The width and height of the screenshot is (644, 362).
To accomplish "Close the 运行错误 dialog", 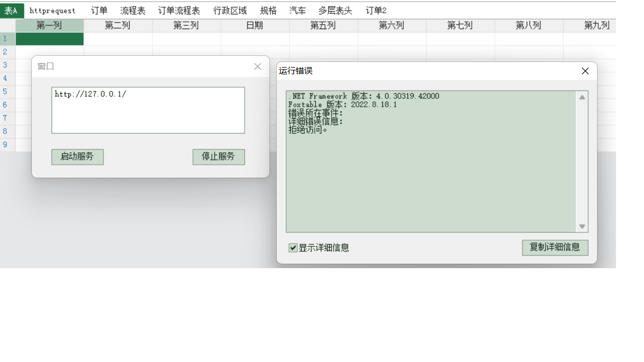I will pyautogui.click(x=585, y=71).
